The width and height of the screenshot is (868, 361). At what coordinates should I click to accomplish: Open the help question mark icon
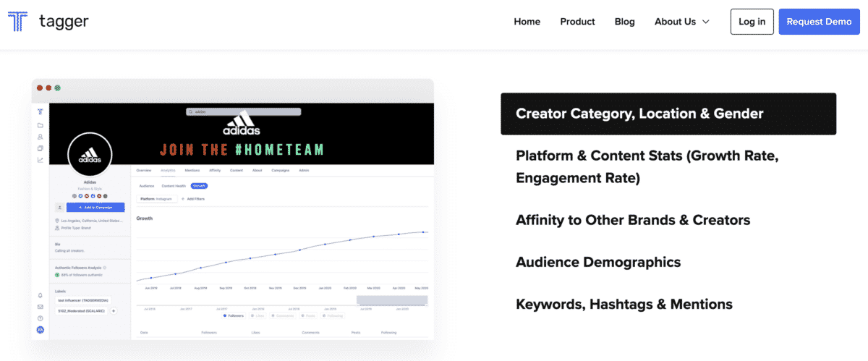[41, 318]
